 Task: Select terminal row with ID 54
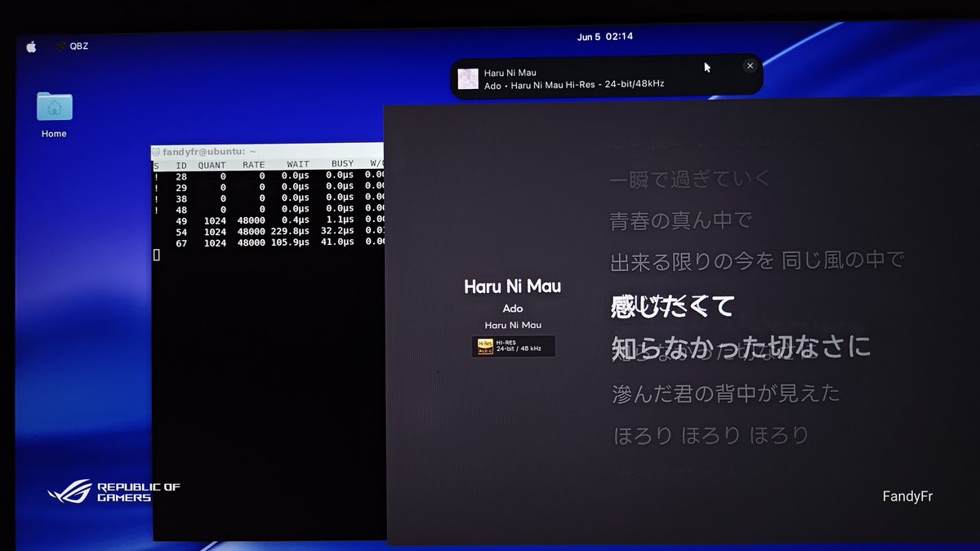tap(269, 232)
